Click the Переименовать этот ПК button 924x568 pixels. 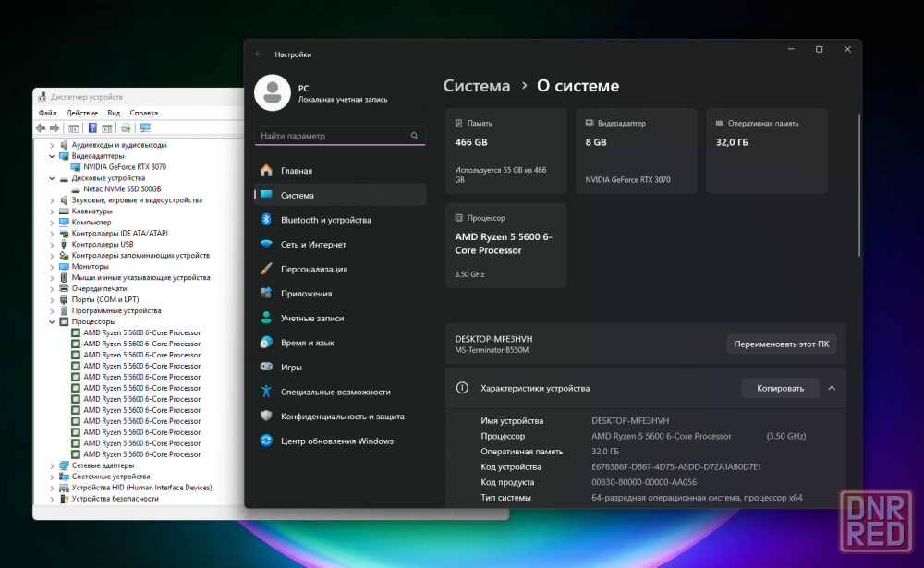tap(782, 344)
